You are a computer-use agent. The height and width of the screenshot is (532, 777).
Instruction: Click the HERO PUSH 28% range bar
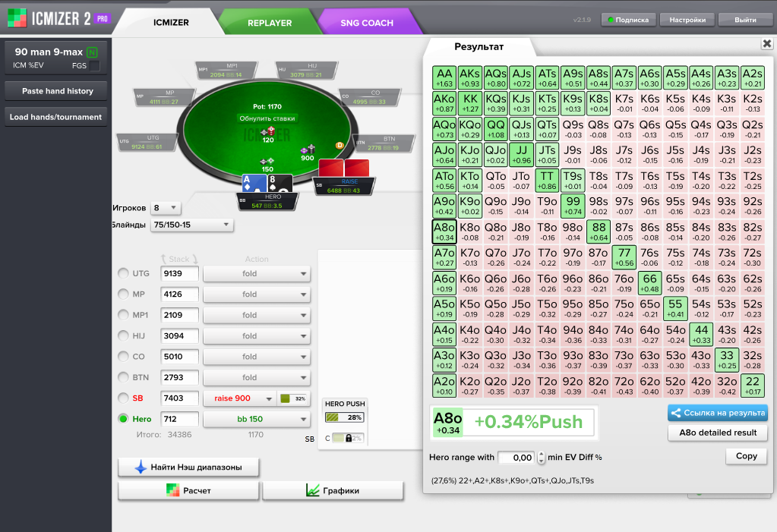(345, 417)
